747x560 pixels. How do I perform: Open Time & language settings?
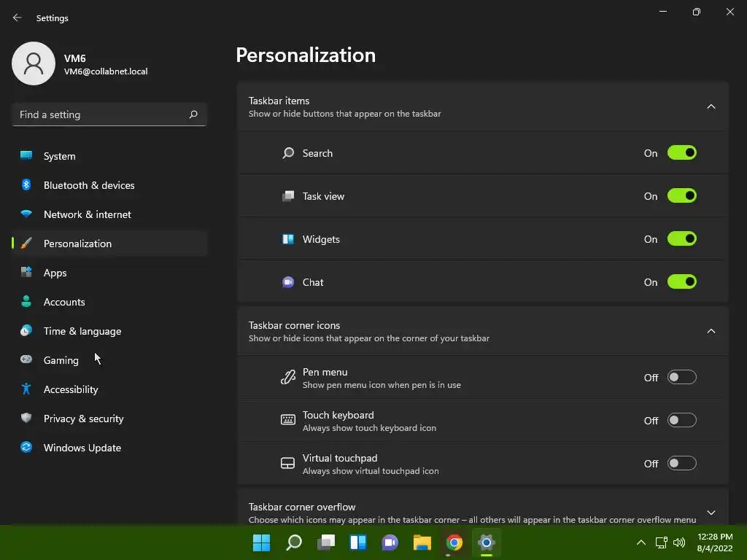(x=109, y=331)
